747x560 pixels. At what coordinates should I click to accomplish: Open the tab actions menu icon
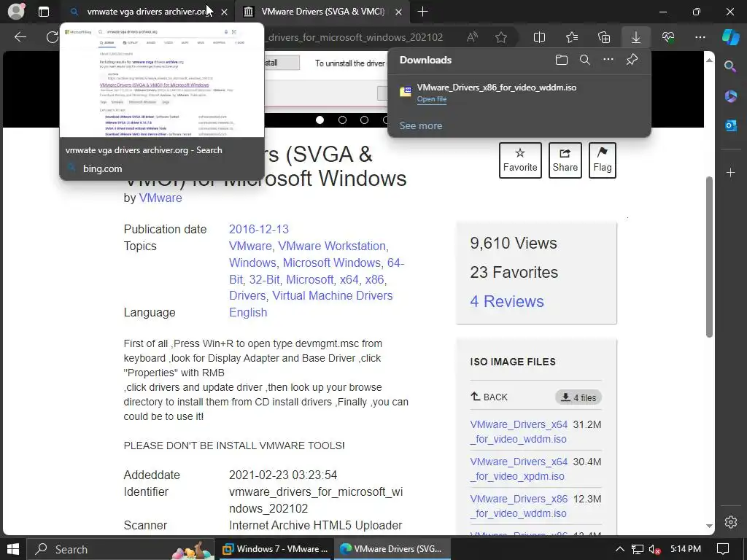(43, 12)
